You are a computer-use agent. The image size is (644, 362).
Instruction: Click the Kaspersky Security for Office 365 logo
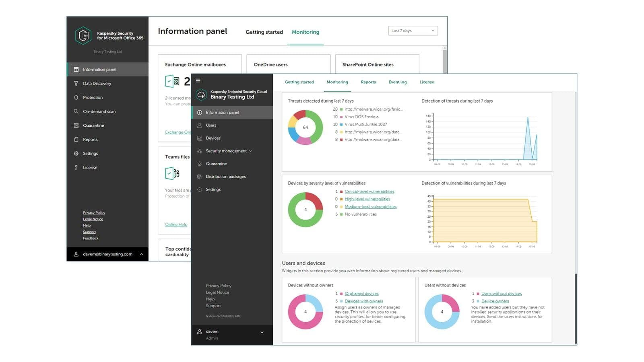(83, 35)
